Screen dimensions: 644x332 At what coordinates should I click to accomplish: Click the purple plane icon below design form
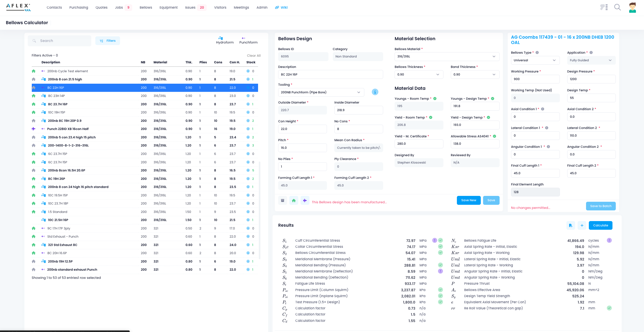305,200
